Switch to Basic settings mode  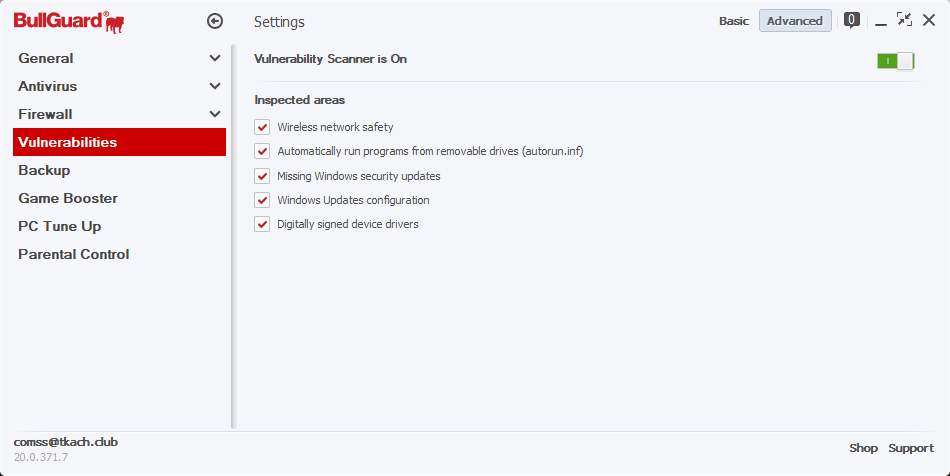point(734,21)
